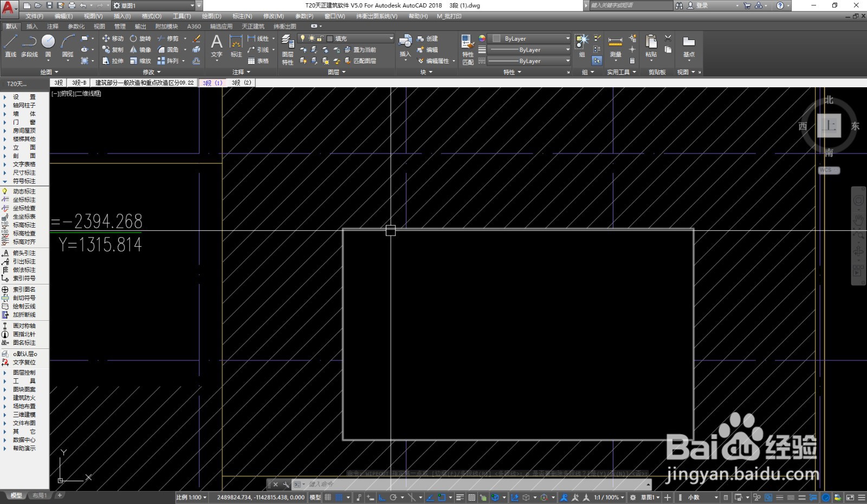
Task: Click the 修剪 (Trim) tool
Action: 168,38
